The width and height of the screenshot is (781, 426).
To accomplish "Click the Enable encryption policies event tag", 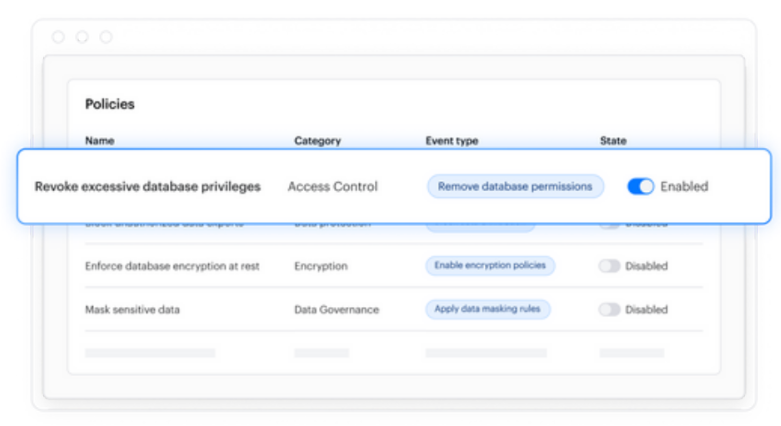I will coord(490,267).
